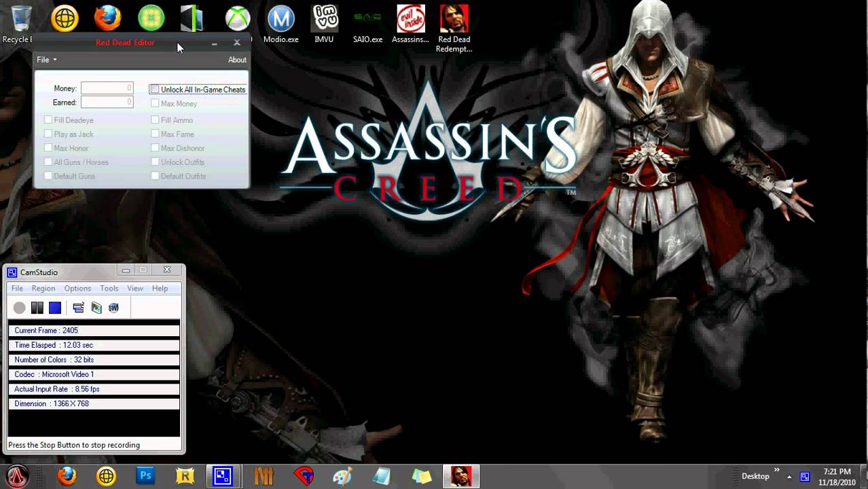Image resolution: width=868 pixels, height=489 pixels.
Task: Open Paint from the taskbar
Action: (x=342, y=476)
